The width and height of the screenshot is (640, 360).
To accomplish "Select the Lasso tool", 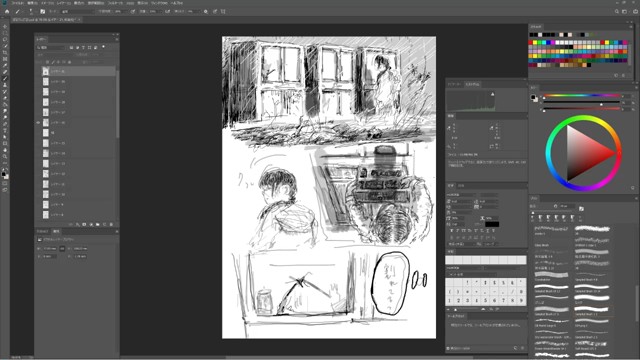I will click(5, 40).
